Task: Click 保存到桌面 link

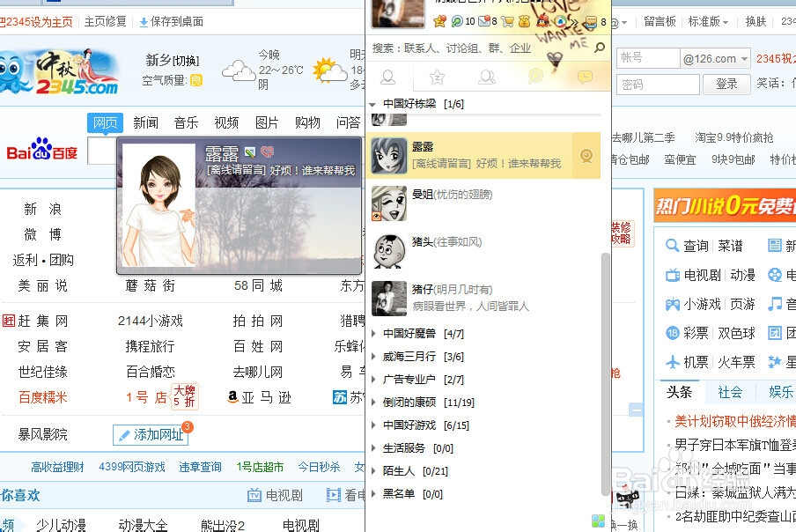Action: click(172, 22)
